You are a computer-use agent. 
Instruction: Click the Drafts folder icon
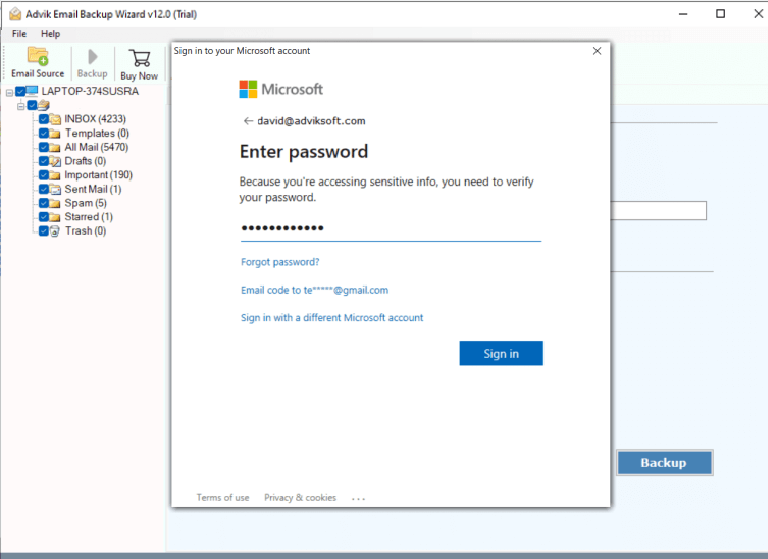click(55, 161)
